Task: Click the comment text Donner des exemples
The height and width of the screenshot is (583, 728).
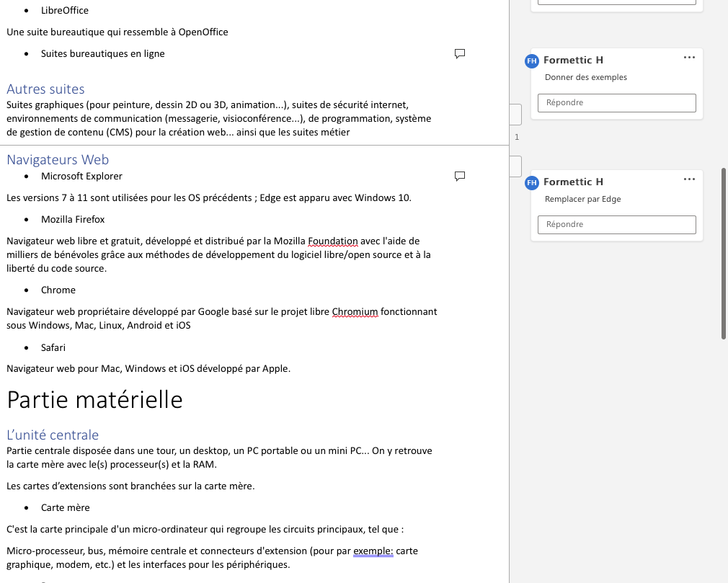Action: (585, 78)
